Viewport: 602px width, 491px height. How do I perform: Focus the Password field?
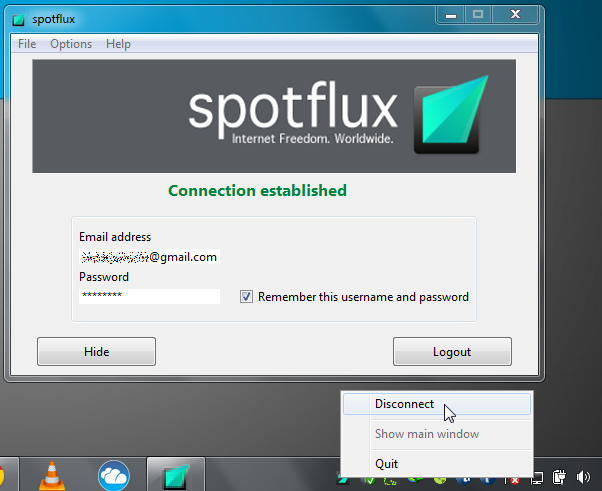149,296
